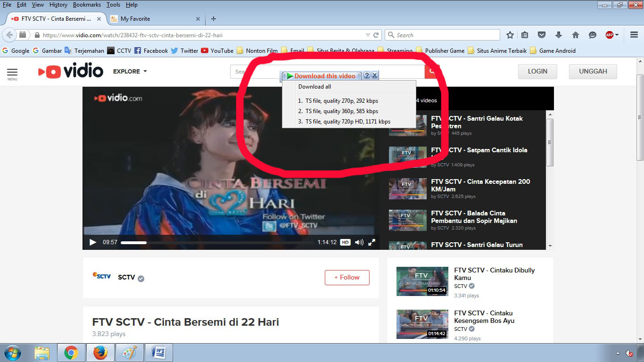Viewport: 644px width, 362px height.
Task: Show hidden system tray icons arrow
Action: tap(618, 353)
